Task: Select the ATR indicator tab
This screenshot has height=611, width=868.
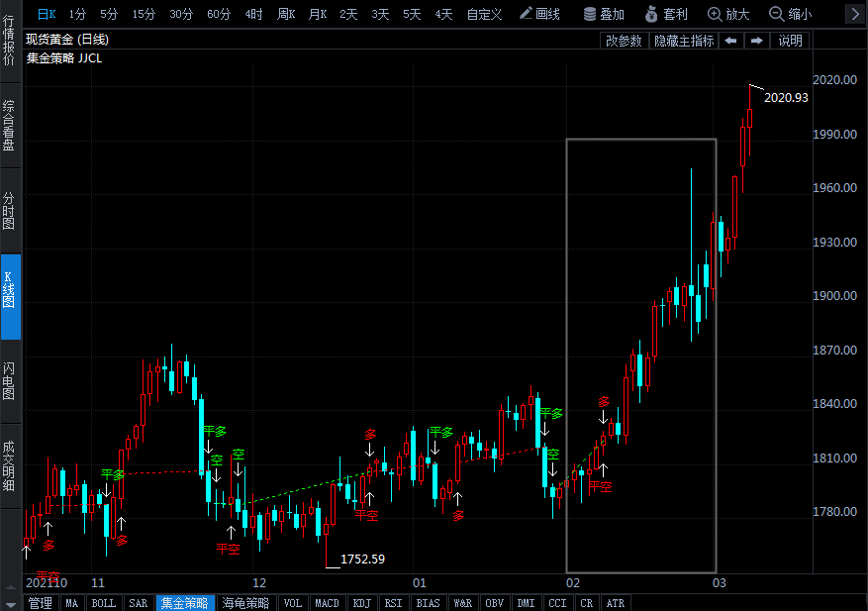Action: pos(616,603)
